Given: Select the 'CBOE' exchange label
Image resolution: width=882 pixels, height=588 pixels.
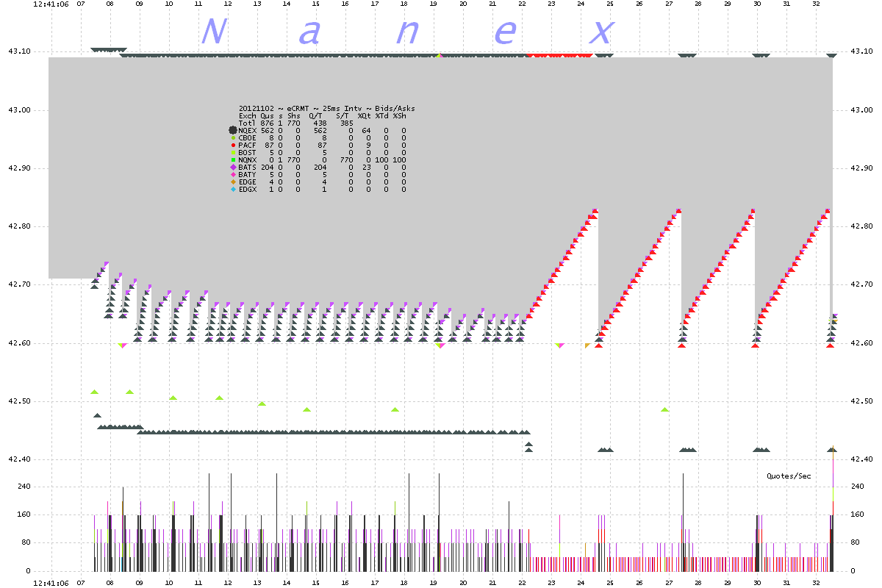Looking at the screenshot, I should pyautogui.click(x=248, y=137).
